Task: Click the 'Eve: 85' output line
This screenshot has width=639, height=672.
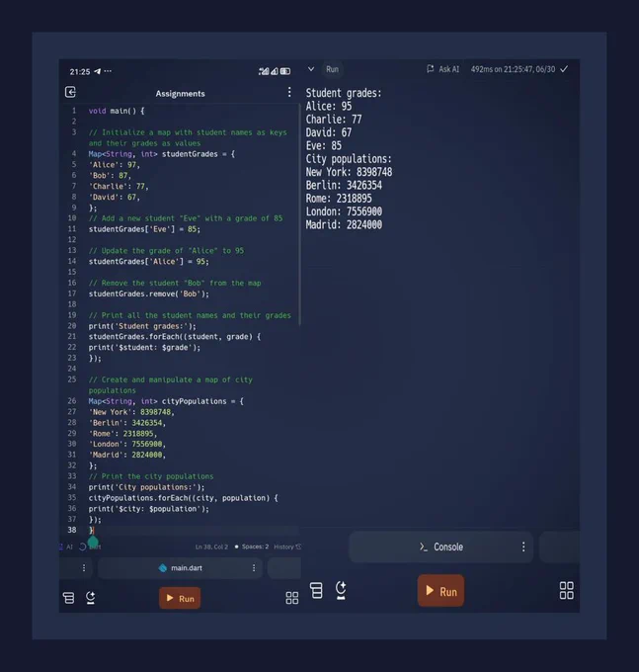Action: coord(323,145)
